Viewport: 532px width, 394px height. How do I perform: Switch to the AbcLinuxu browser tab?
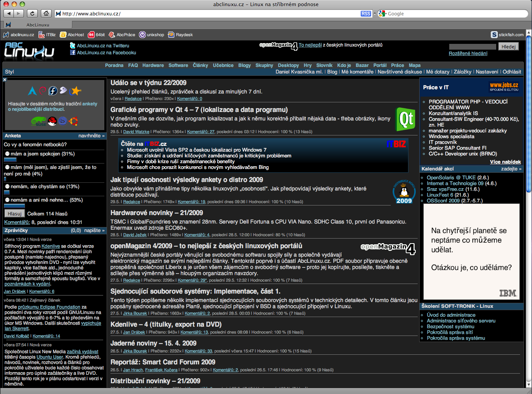pyautogui.click(x=38, y=25)
